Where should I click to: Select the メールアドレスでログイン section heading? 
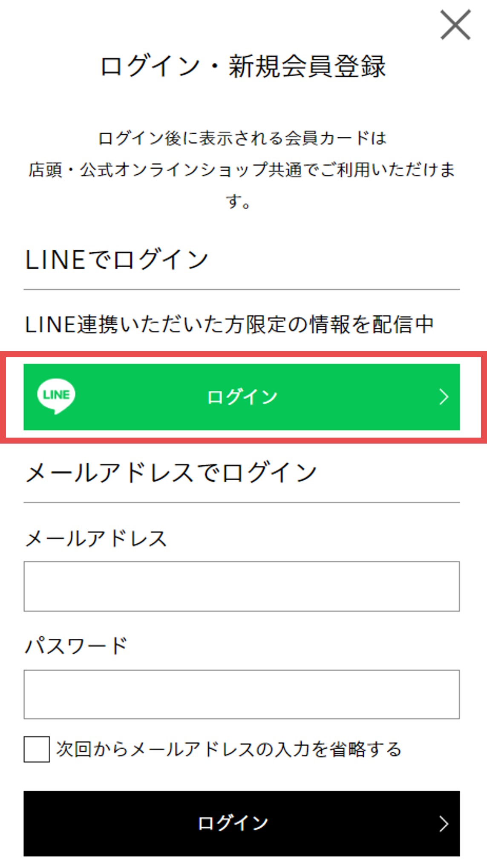pyautogui.click(x=171, y=473)
